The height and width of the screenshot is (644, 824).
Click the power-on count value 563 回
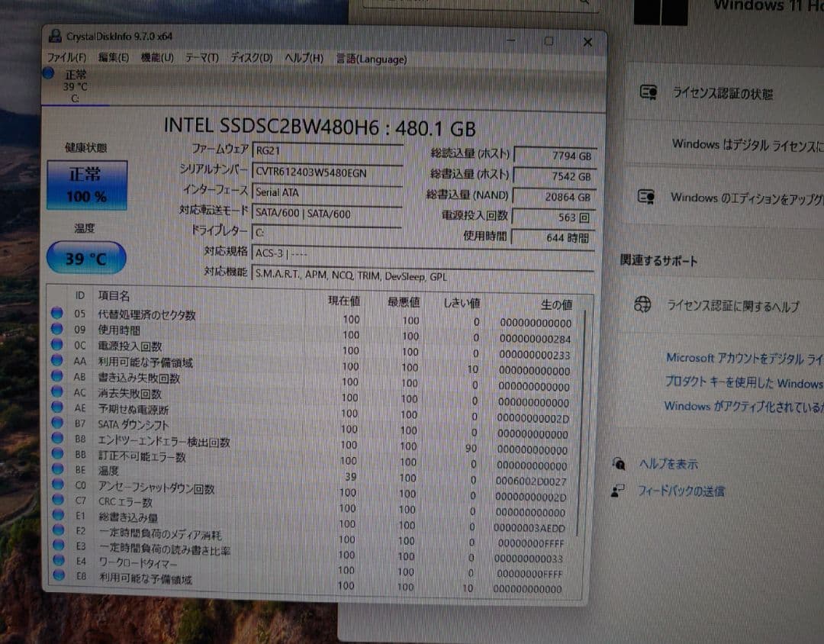(x=553, y=217)
